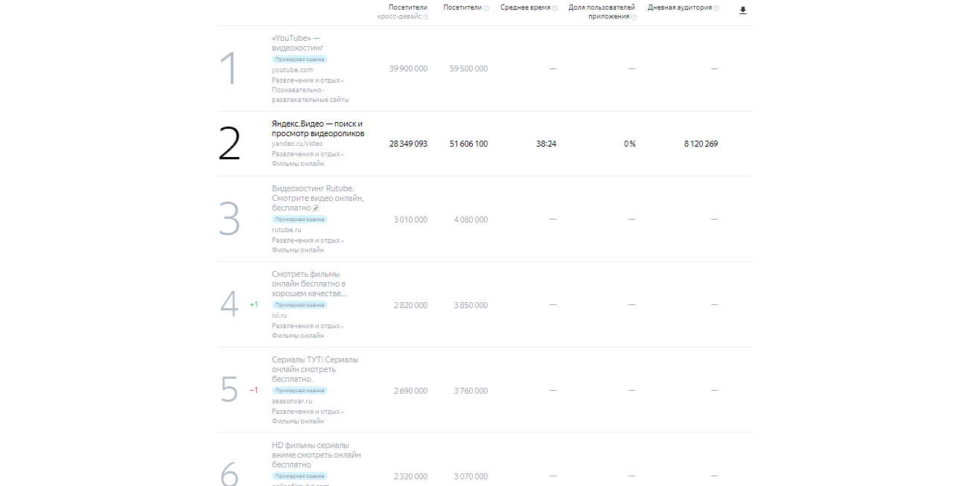Open help icon beside Посетители column
This screenshot has width=980, height=486.
coord(486,8)
